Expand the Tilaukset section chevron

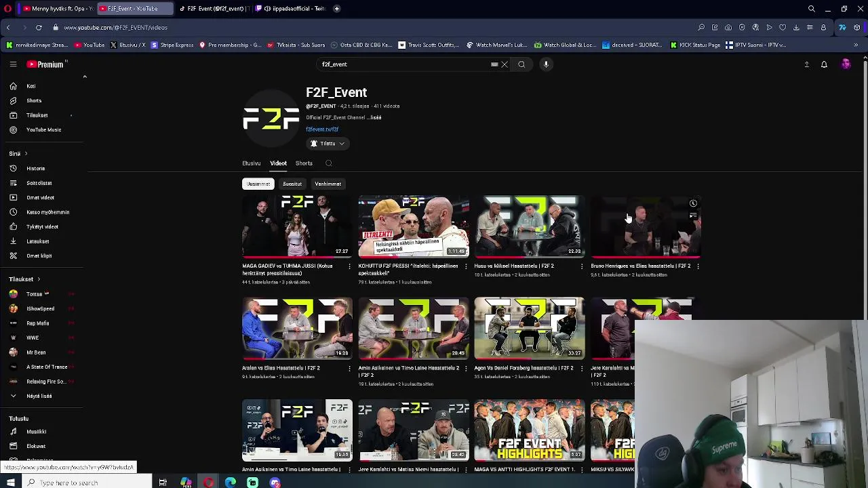(39, 279)
